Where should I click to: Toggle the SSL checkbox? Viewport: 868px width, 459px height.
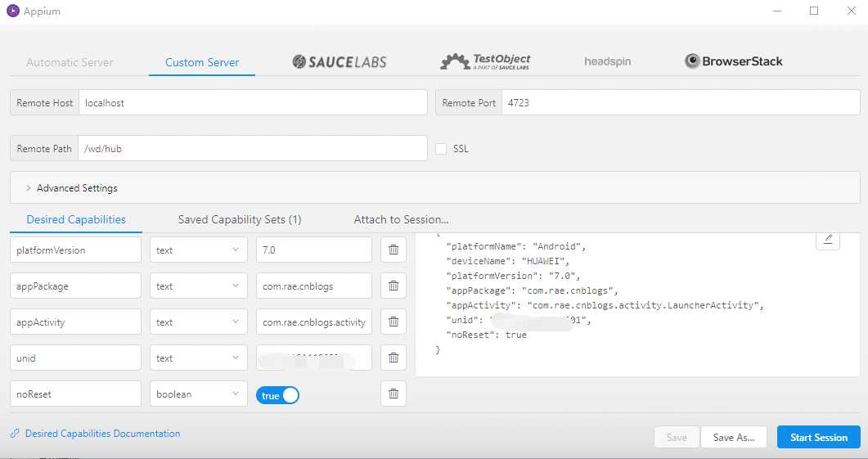click(441, 148)
